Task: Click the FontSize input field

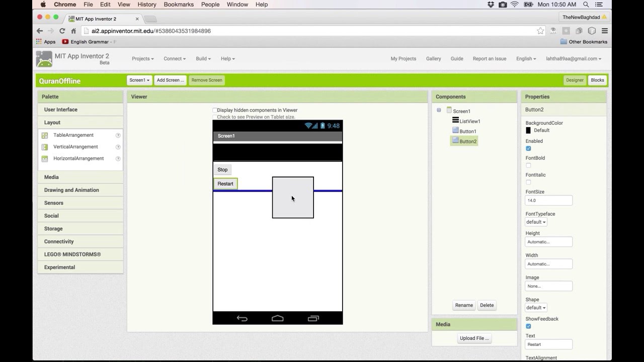Action: coord(549,200)
